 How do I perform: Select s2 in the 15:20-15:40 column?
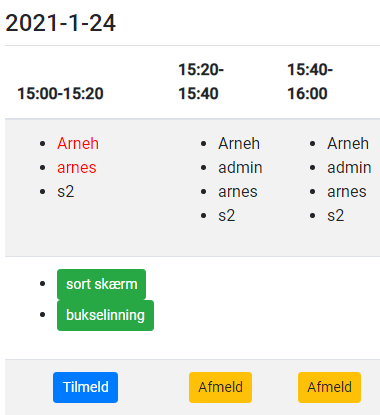tap(227, 216)
